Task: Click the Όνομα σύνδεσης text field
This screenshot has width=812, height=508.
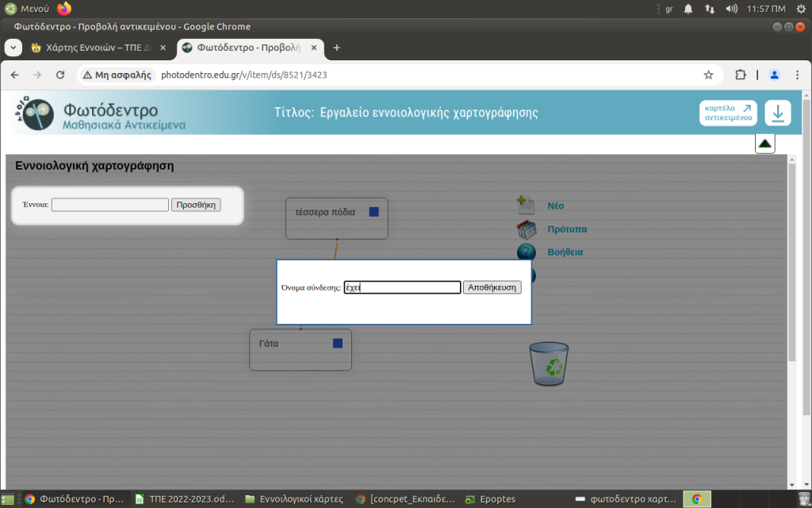Action: pos(402,287)
